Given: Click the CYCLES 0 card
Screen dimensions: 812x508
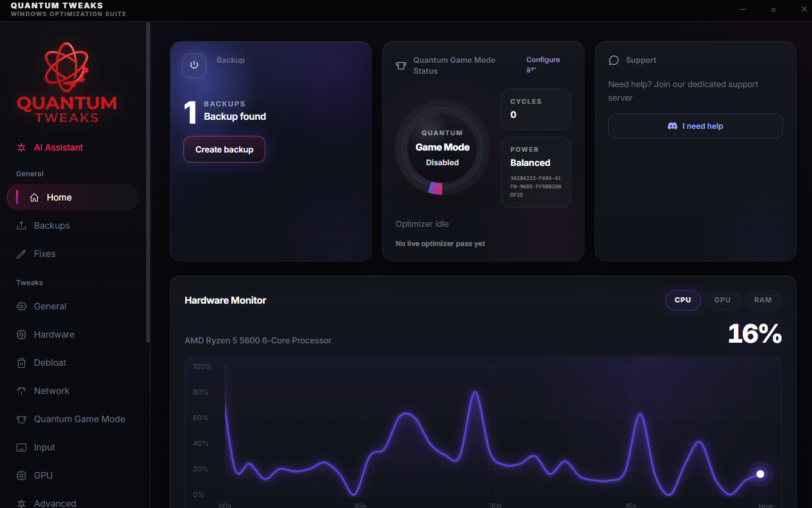Looking at the screenshot, I should (x=535, y=110).
